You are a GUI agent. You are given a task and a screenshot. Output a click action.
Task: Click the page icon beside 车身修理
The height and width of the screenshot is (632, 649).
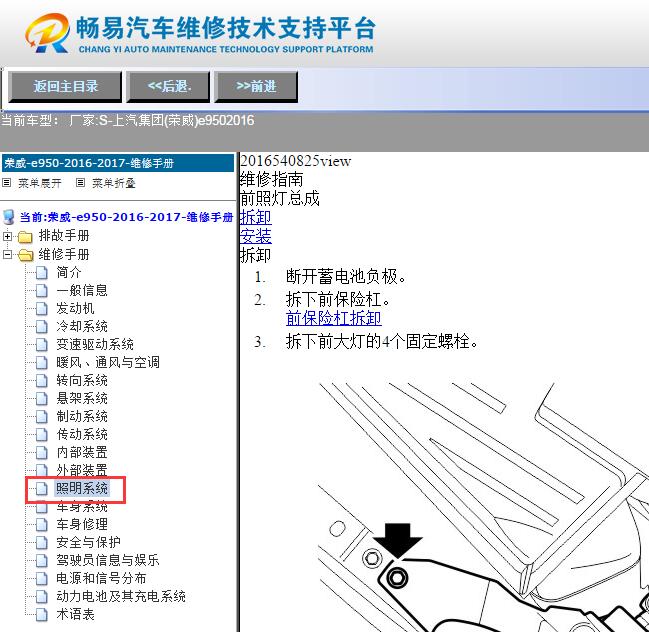click(41, 524)
